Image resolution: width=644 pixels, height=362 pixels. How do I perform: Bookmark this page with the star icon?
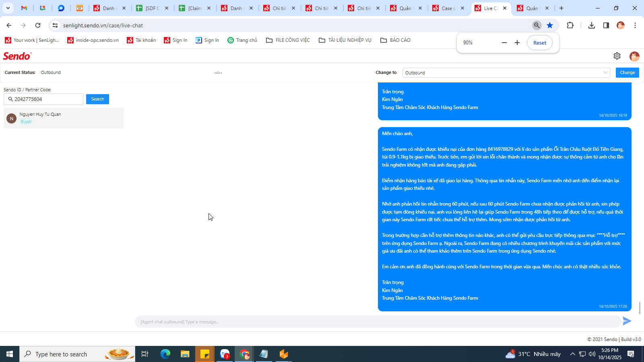tap(550, 25)
